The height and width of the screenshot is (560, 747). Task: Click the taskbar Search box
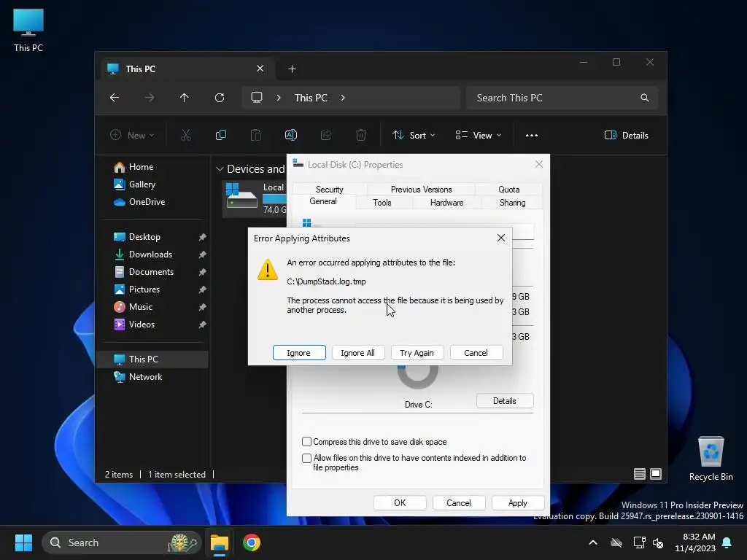[122, 542]
